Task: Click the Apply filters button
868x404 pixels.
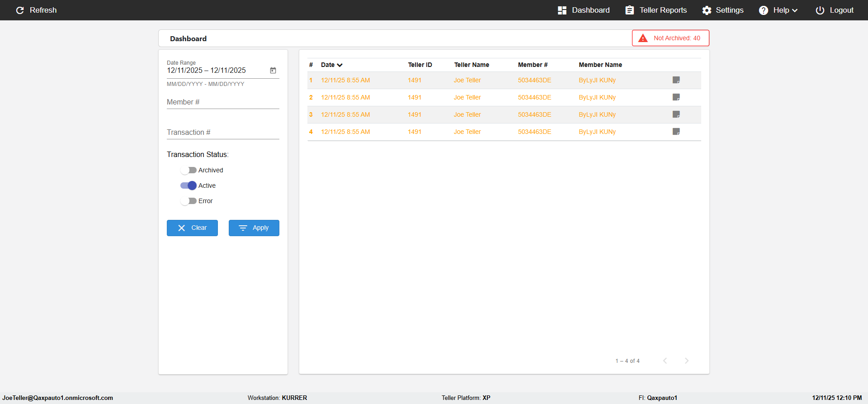Action: [254, 228]
